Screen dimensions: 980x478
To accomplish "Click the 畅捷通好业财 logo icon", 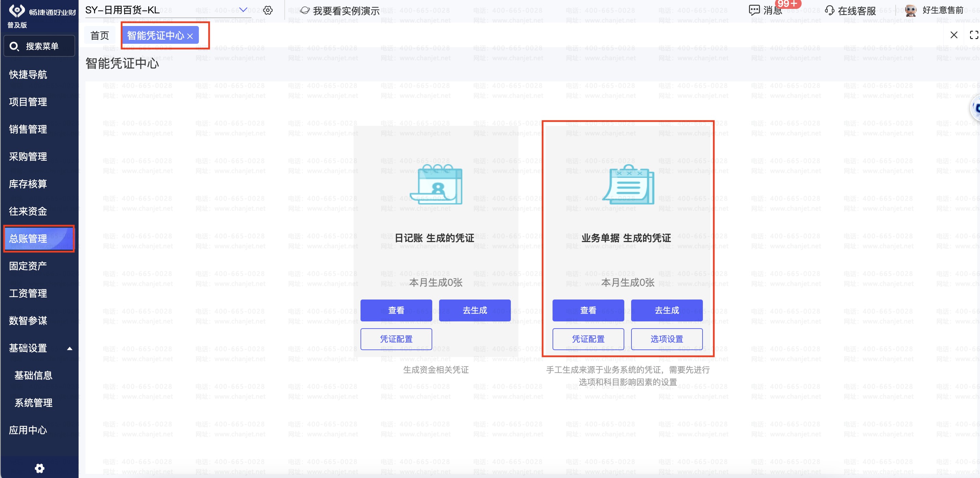I will pos(17,11).
